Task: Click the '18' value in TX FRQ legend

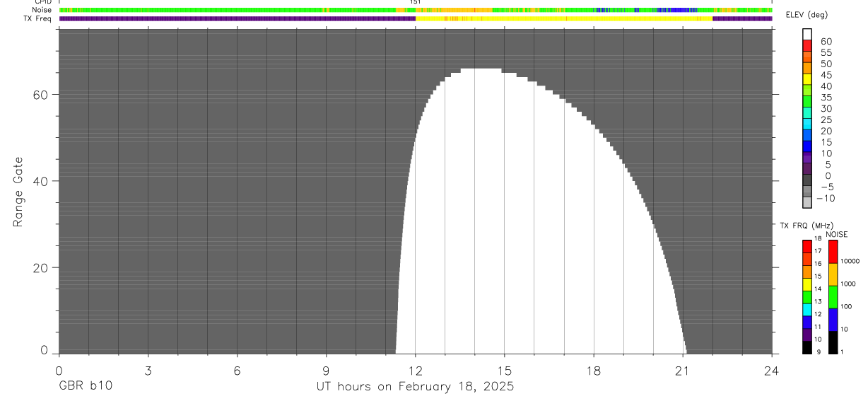Action: (x=818, y=239)
